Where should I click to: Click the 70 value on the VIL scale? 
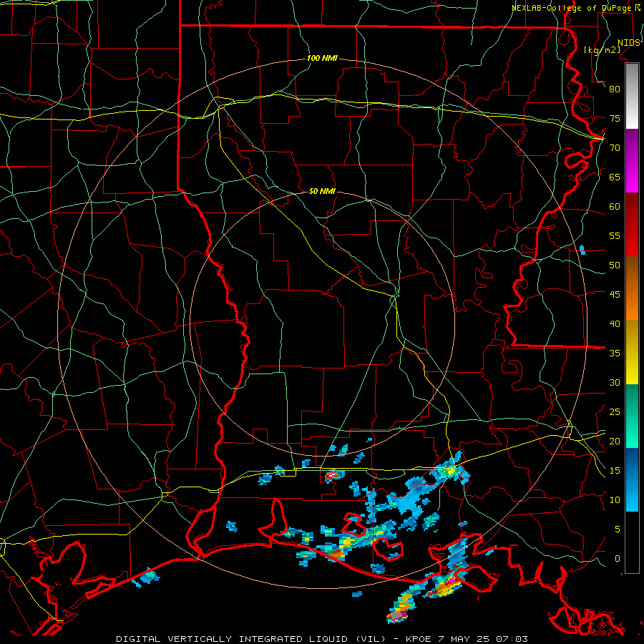coord(615,148)
